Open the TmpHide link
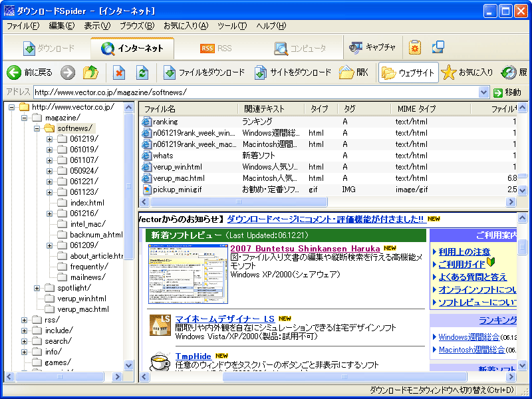 pyautogui.click(x=193, y=356)
